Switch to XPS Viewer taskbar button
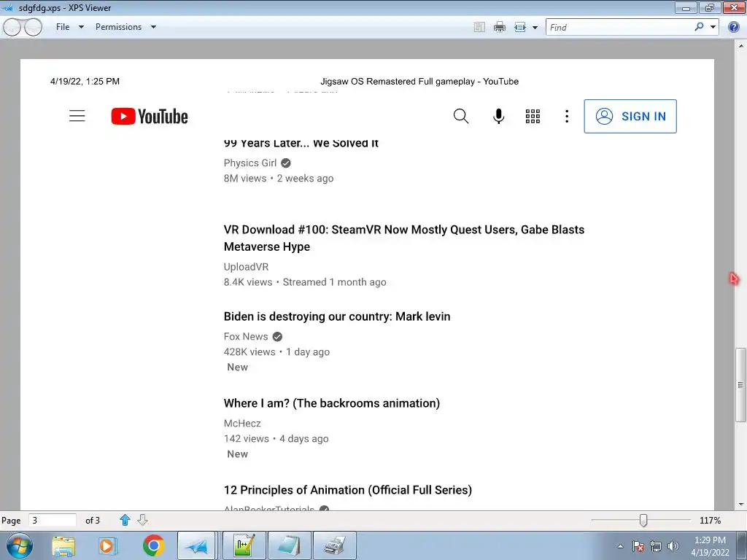Viewport: 747px width, 560px height. (197, 545)
